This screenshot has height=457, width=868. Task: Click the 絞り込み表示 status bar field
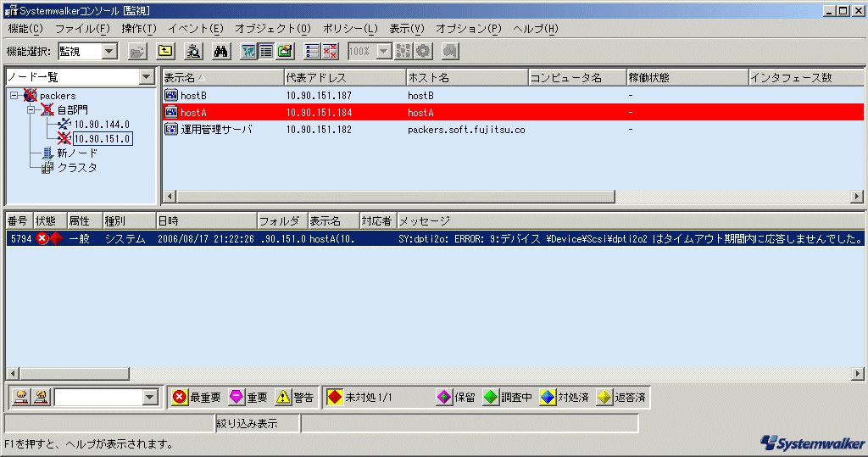(x=258, y=424)
